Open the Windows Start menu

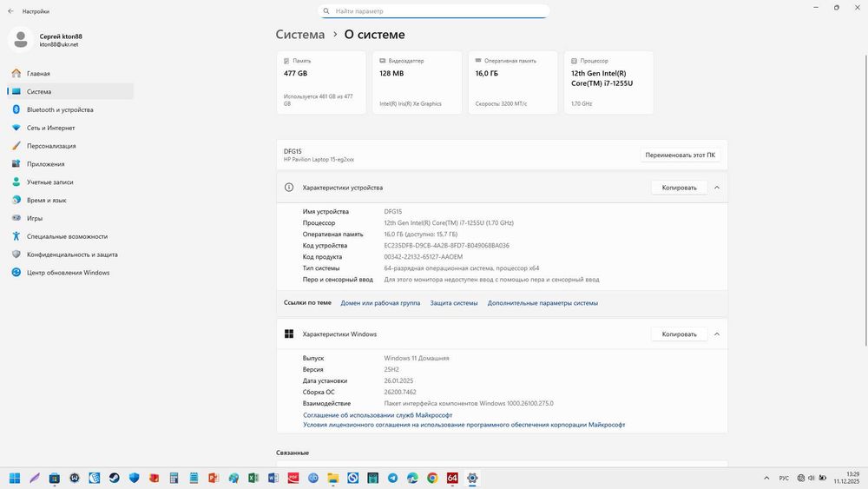click(x=15, y=478)
